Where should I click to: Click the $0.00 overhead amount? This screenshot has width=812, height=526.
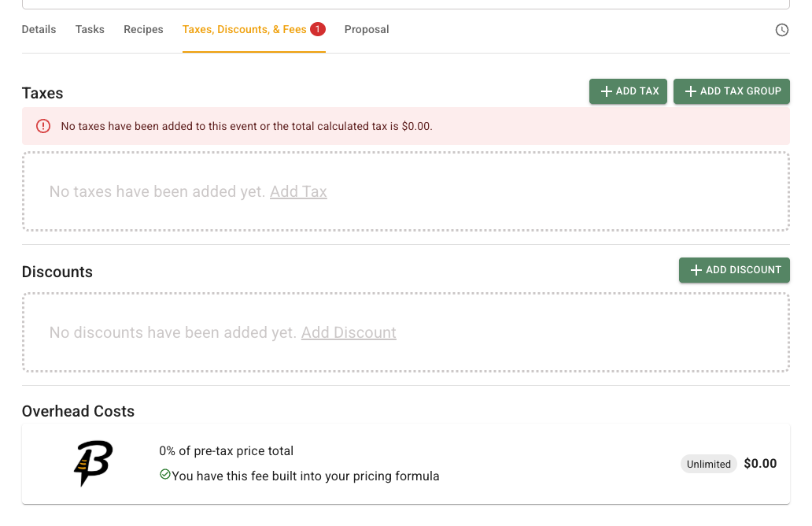[760, 463]
